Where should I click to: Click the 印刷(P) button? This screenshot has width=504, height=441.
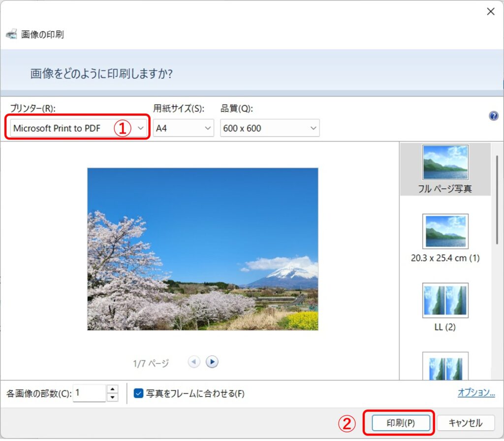pyautogui.click(x=401, y=423)
